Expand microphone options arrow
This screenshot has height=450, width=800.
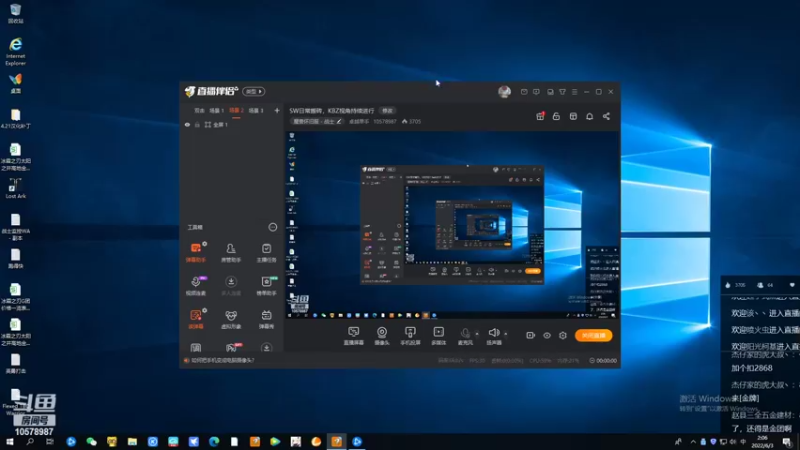477,334
